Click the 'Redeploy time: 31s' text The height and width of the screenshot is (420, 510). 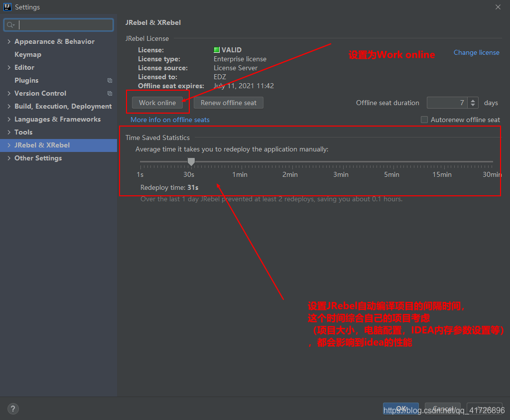click(169, 187)
